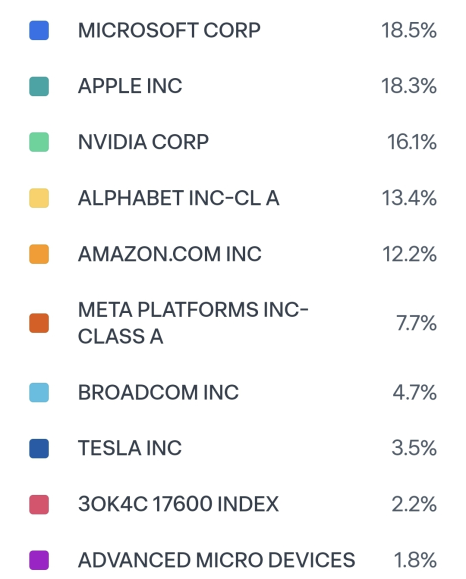Select the MICROSOFT CORP holding label

(169, 30)
